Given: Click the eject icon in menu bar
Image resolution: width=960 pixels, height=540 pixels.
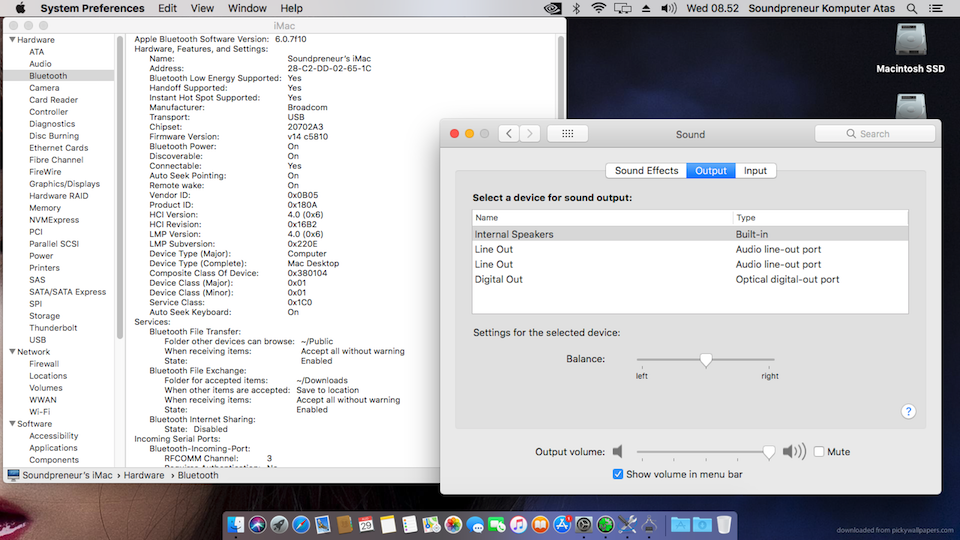Looking at the screenshot, I should tap(646, 8).
